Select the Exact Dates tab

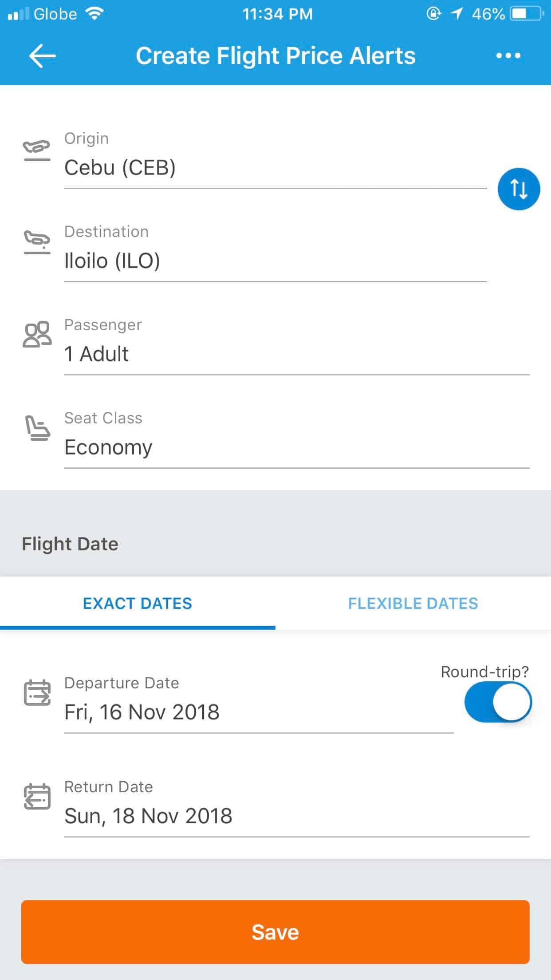138,604
